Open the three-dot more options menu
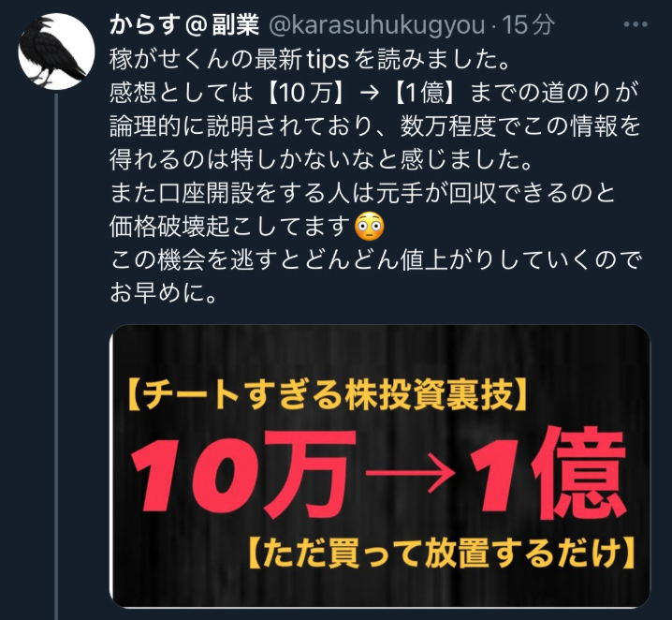This screenshot has height=620, width=672. click(x=635, y=25)
